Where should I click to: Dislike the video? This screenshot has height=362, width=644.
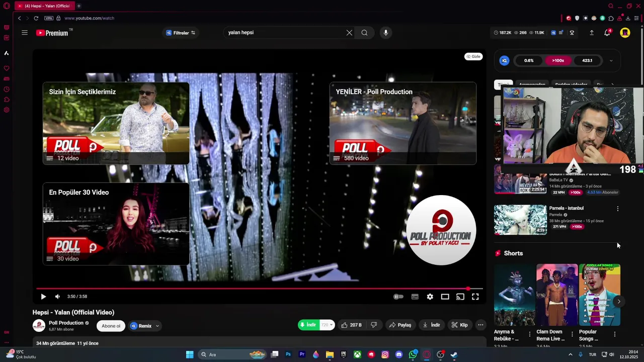(x=374, y=325)
